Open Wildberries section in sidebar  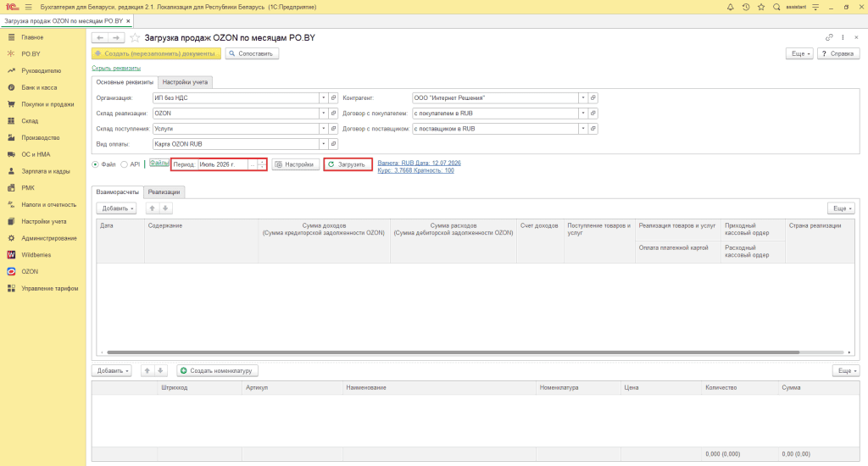[x=36, y=255]
